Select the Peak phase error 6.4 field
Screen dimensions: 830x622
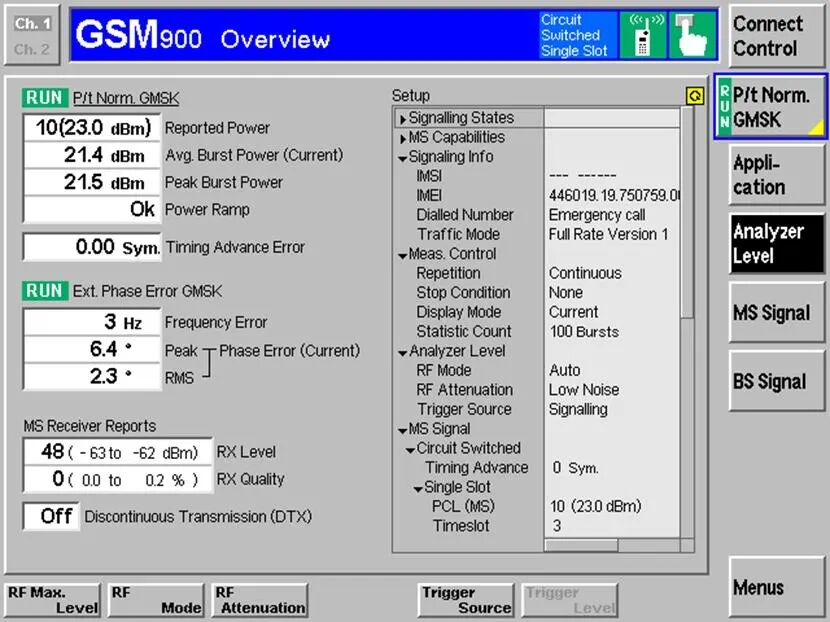(92, 349)
